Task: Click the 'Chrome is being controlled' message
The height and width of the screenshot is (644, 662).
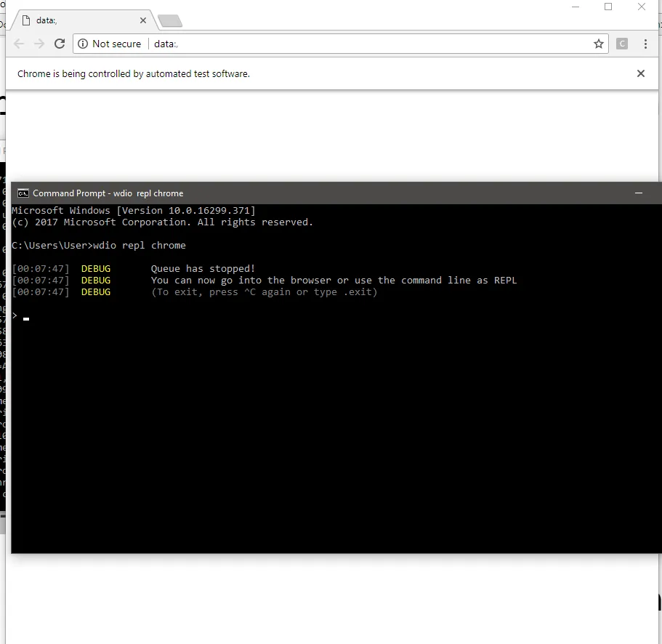Action: tap(134, 74)
